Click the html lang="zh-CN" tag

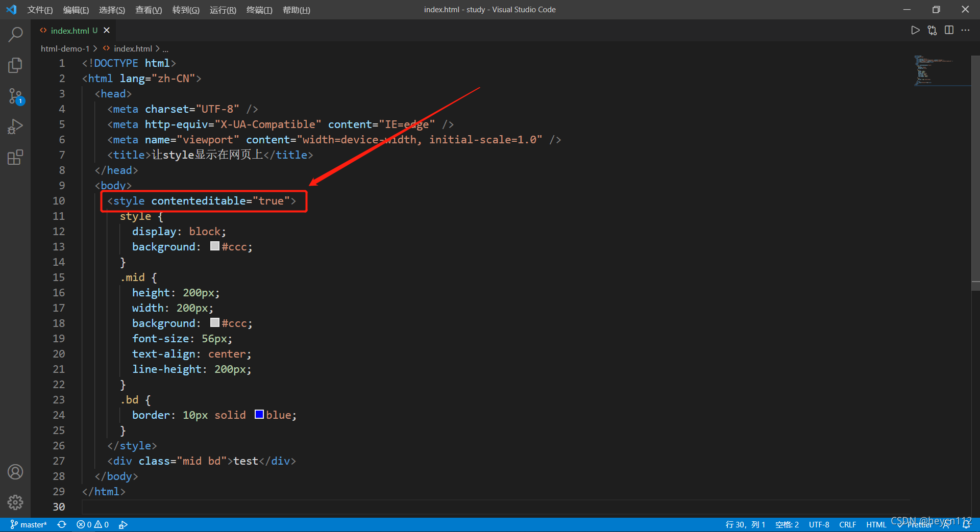point(141,79)
